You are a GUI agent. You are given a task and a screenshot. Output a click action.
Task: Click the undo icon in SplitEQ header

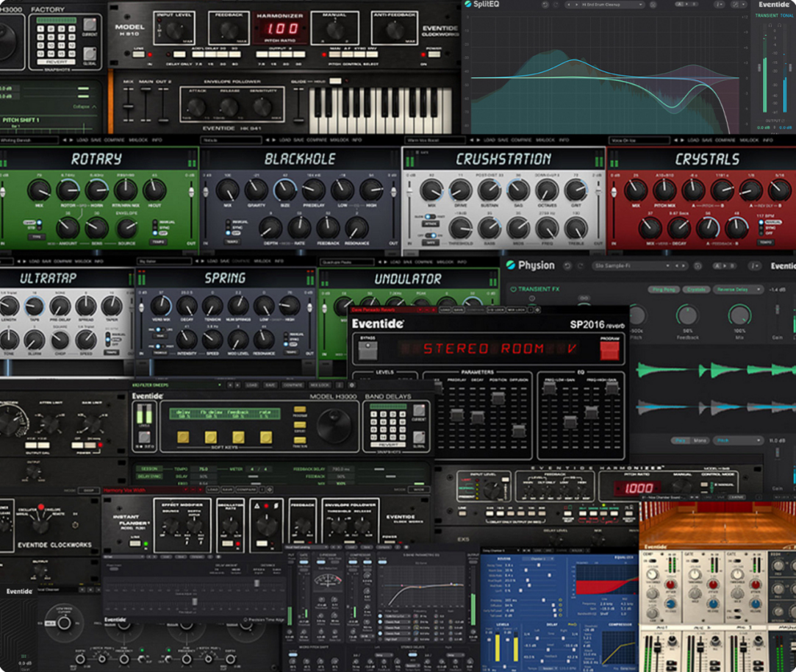point(545,4)
